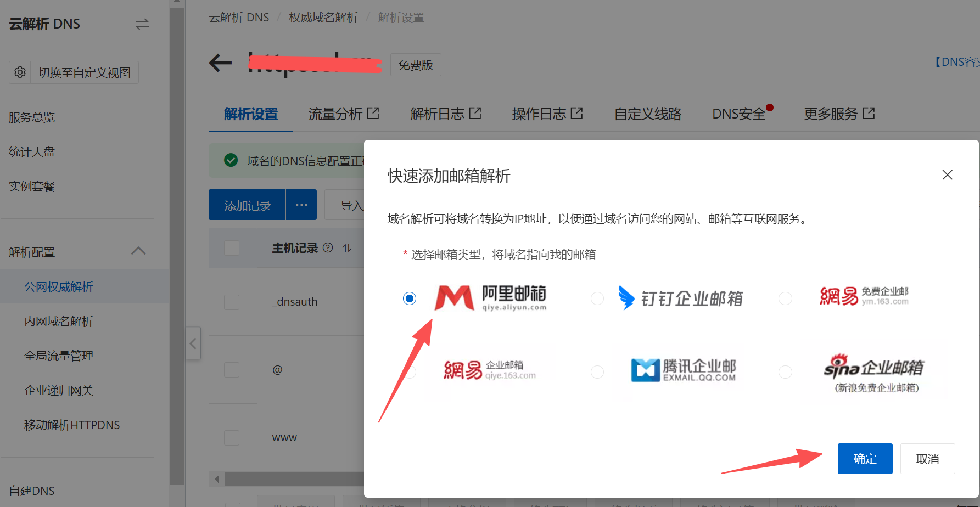This screenshot has height=507, width=980.
Task: Select the 钉钉企业邮箱 radio option
Action: pos(597,298)
